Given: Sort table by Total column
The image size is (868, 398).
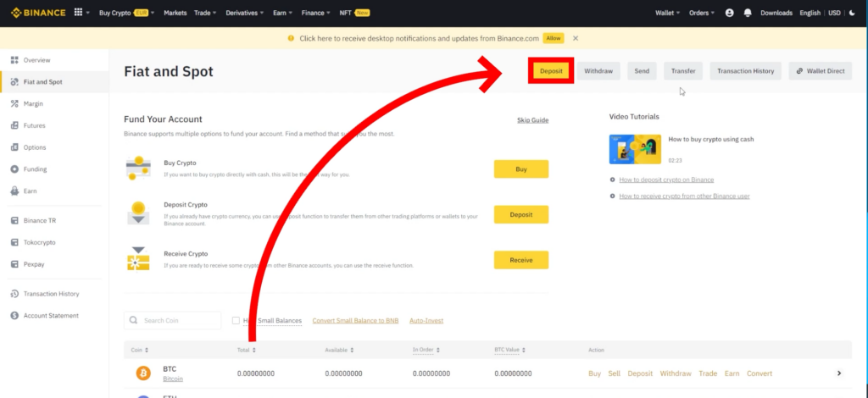Looking at the screenshot, I should 247,350.
